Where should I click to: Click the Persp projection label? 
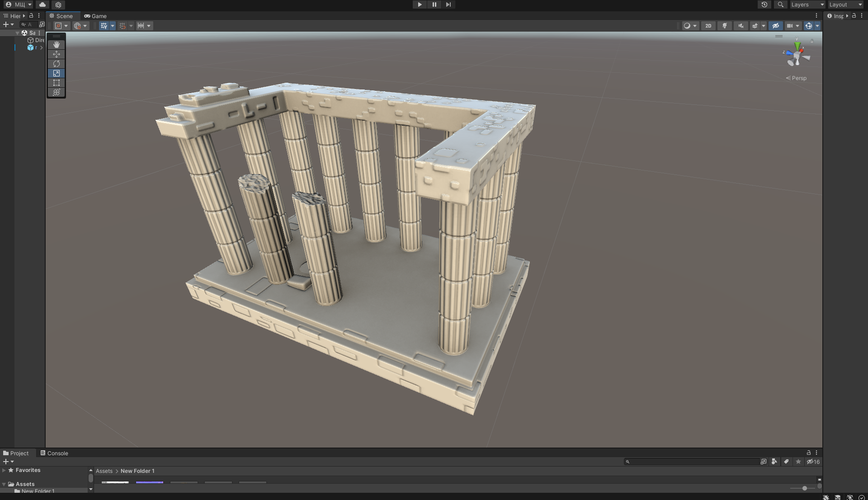tap(799, 78)
